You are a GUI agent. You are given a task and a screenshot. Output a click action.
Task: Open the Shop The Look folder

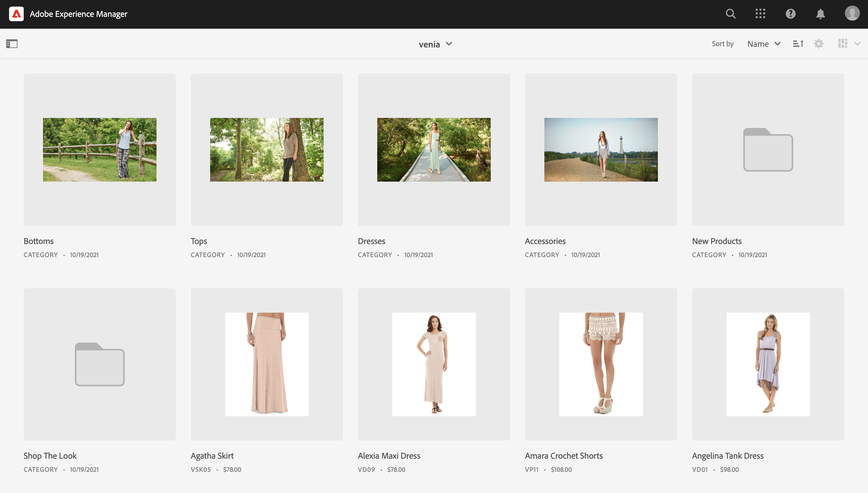point(99,364)
